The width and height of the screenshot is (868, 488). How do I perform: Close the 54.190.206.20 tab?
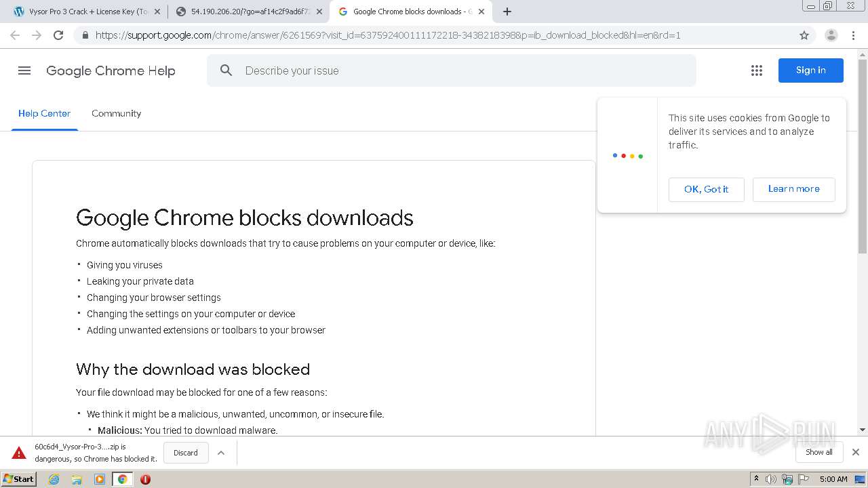pos(319,12)
